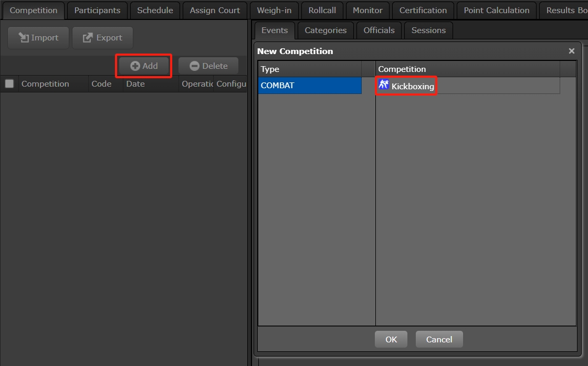Toggle the select-all competitions checkbox
This screenshot has width=588, height=366.
coord(9,83)
